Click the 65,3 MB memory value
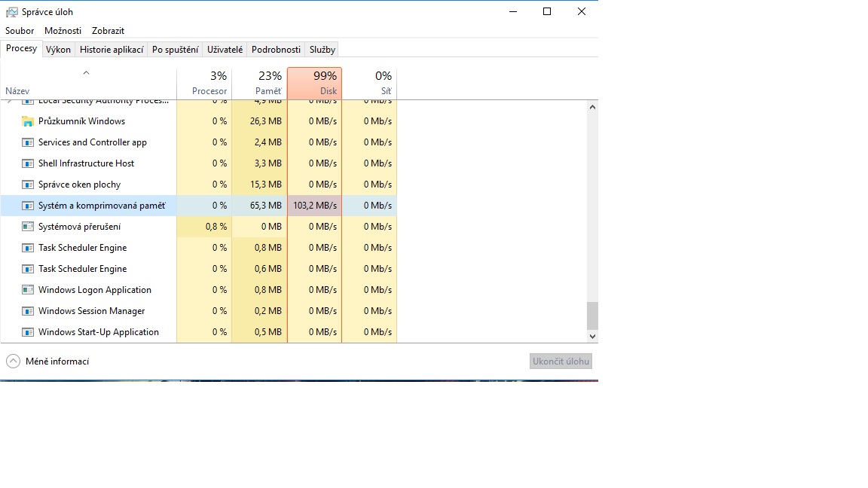The width and height of the screenshot is (868, 488). pyautogui.click(x=266, y=206)
